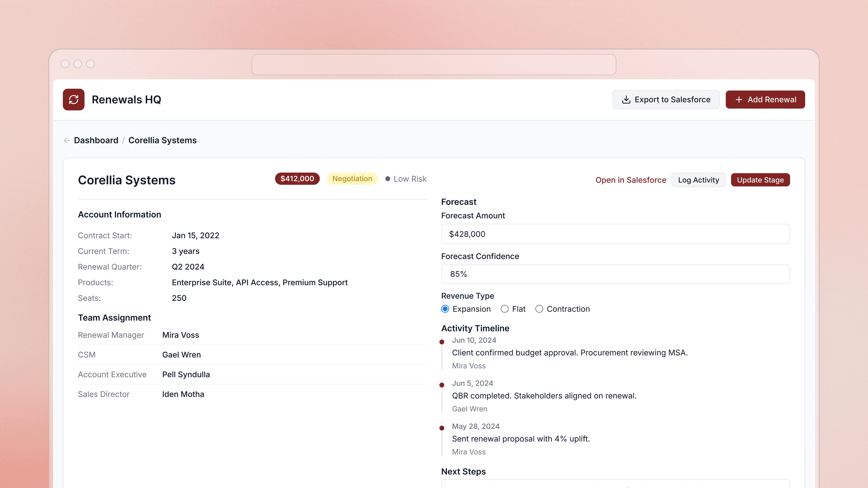The image size is (868, 488).
Task: Click Account Executive Pell Syndulla
Action: (x=186, y=375)
